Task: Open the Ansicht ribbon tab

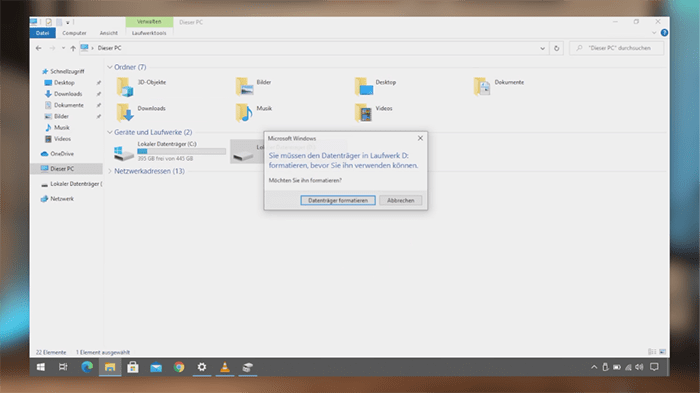Action: pyautogui.click(x=108, y=33)
